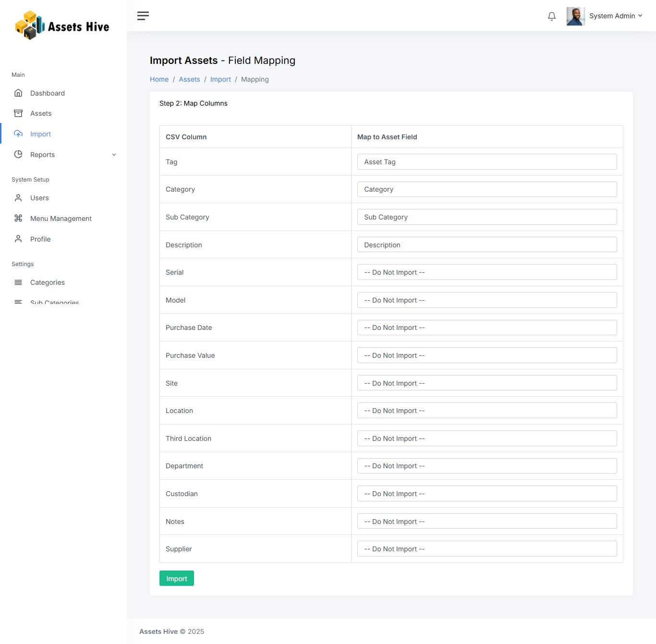Open the Serial field mapping dropdown
Viewport: 656px width, 644px height.
point(486,272)
